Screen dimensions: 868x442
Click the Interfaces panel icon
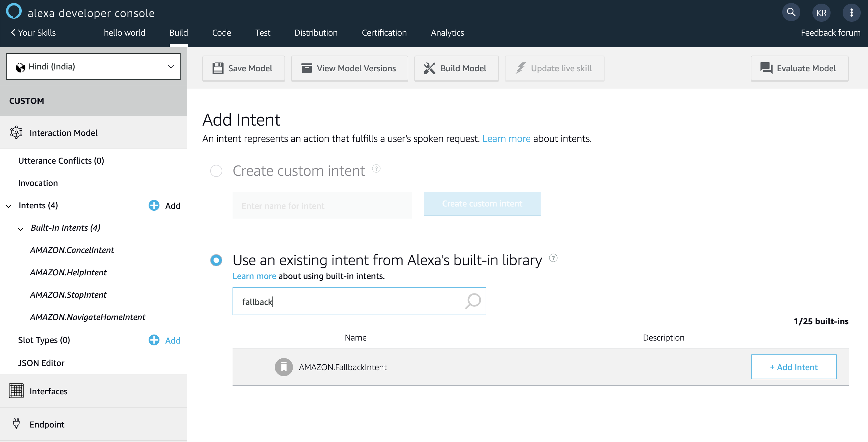(x=16, y=391)
